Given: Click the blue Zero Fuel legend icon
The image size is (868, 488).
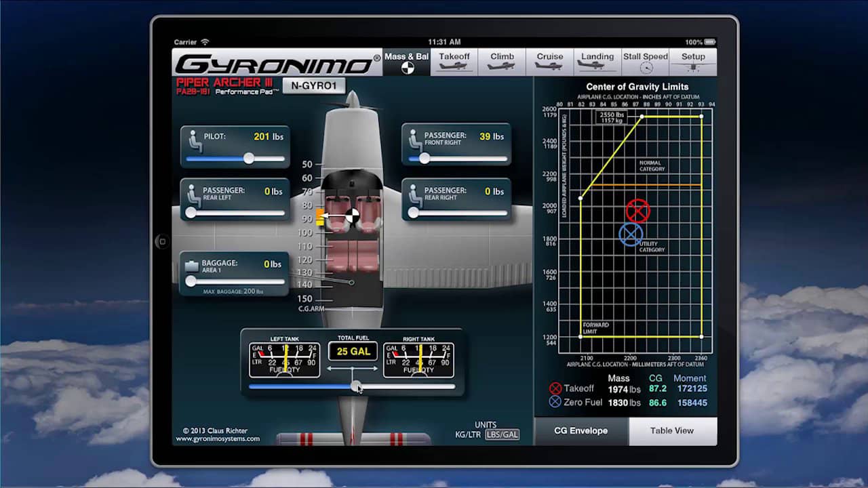Looking at the screenshot, I should 555,402.
